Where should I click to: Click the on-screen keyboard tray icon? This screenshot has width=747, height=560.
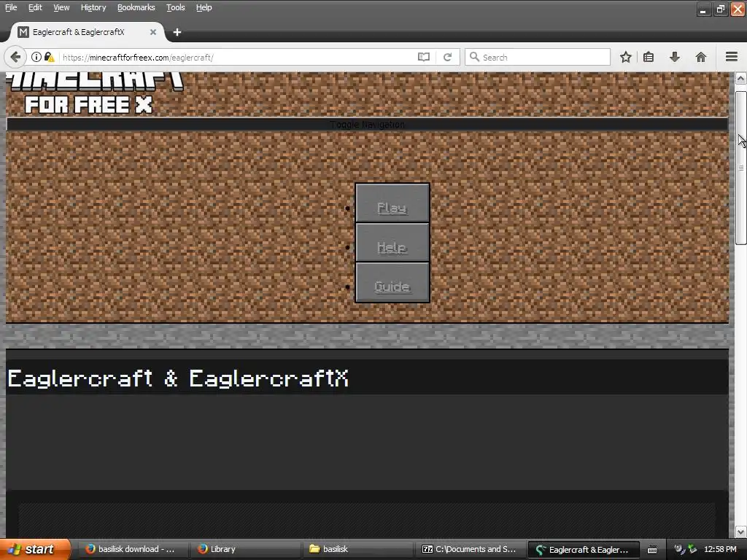(x=651, y=550)
